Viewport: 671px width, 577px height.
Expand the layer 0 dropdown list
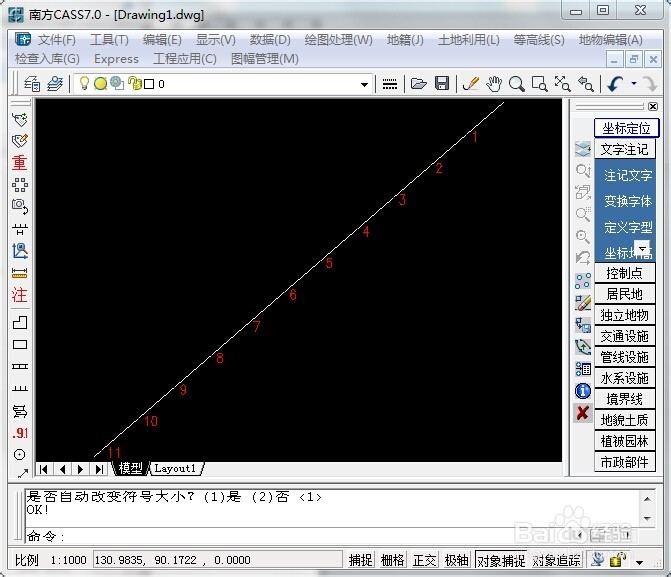pos(364,84)
